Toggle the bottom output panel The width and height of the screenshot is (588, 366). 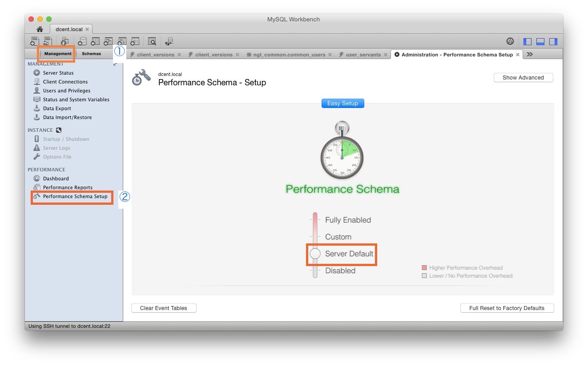pyautogui.click(x=540, y=42)
